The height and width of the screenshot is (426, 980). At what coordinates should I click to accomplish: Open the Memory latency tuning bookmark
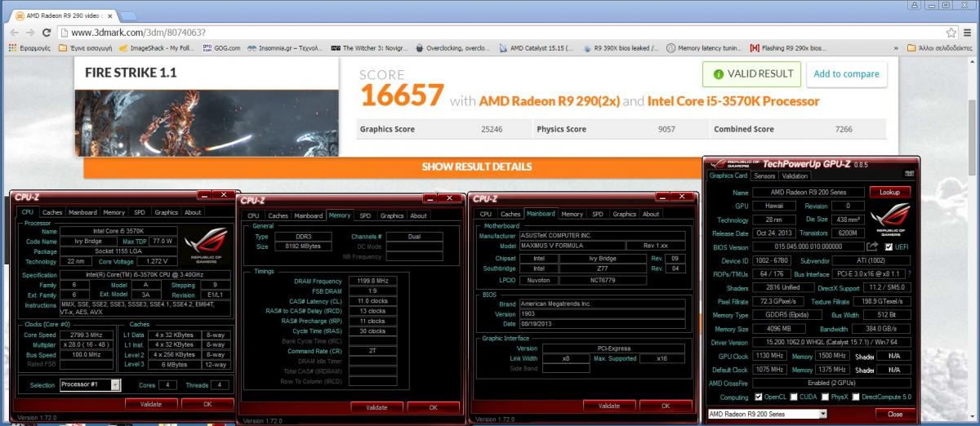[x=705, y=48]
